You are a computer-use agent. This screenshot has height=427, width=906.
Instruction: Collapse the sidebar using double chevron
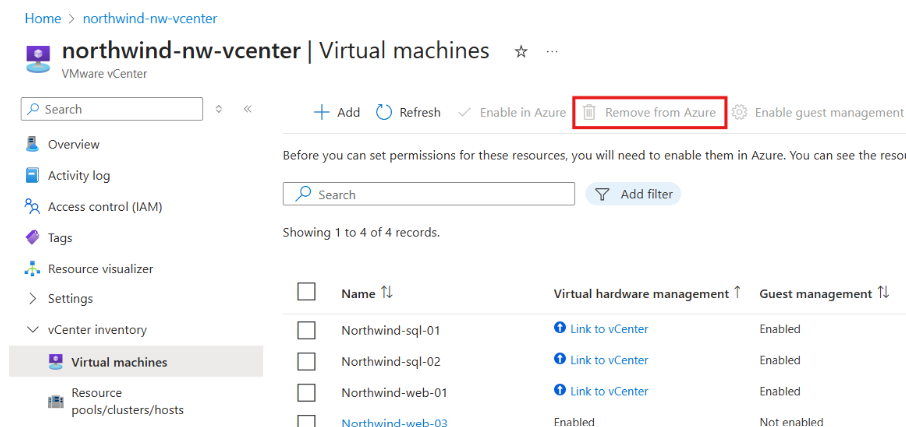click(x=247, y=109)
